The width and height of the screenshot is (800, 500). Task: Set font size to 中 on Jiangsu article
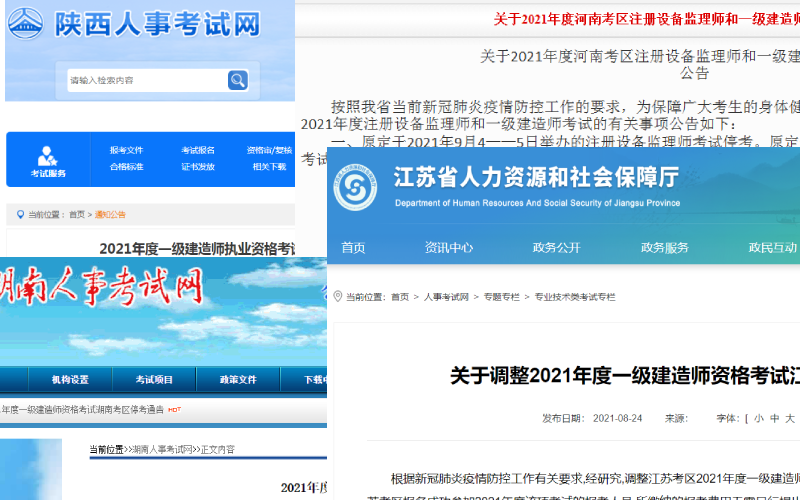click(x=773, y=418)
